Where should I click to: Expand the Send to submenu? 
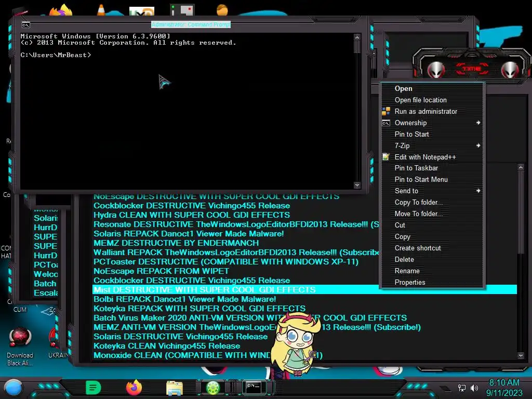point(432,191)
